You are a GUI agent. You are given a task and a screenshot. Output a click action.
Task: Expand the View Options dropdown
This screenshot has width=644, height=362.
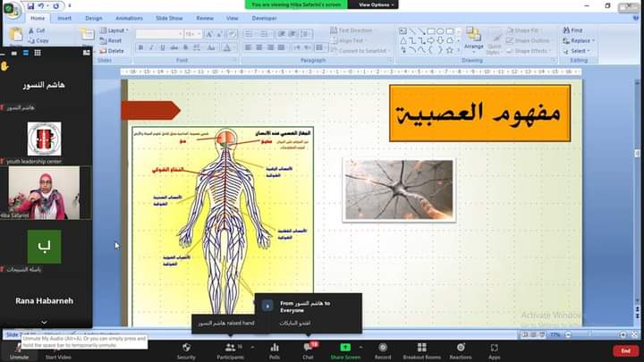tap(376, 4)
